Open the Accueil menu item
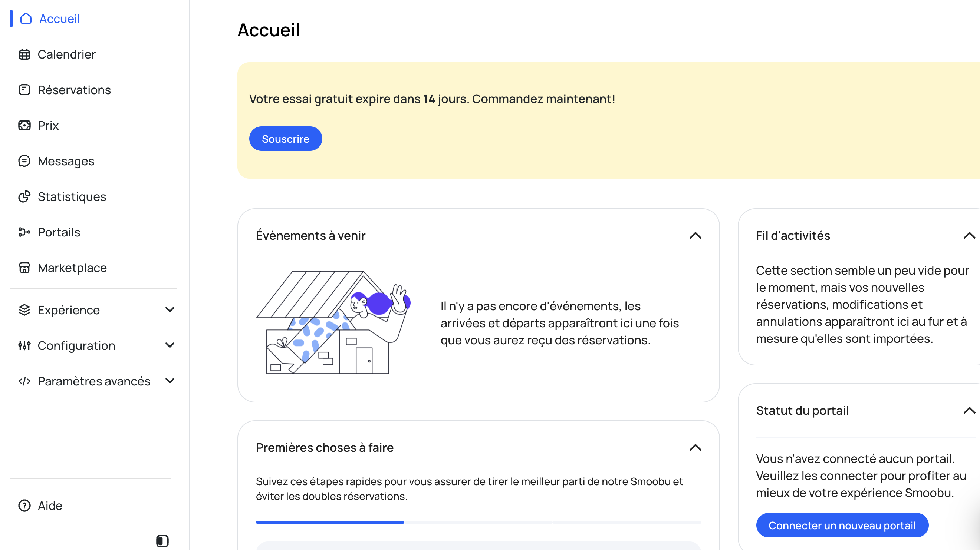The height and width of the screenshot is (550, 980). pos(60,19)
